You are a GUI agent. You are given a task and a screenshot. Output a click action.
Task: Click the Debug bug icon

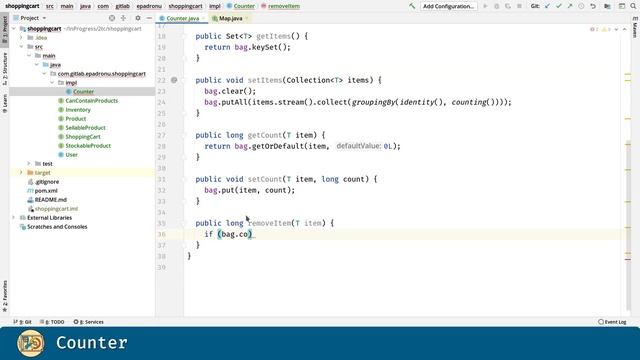497,6
